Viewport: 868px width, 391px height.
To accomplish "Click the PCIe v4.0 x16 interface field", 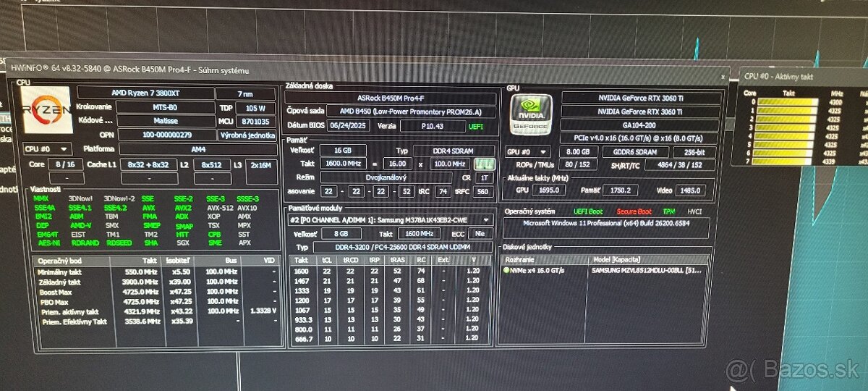I will (639, 138).
